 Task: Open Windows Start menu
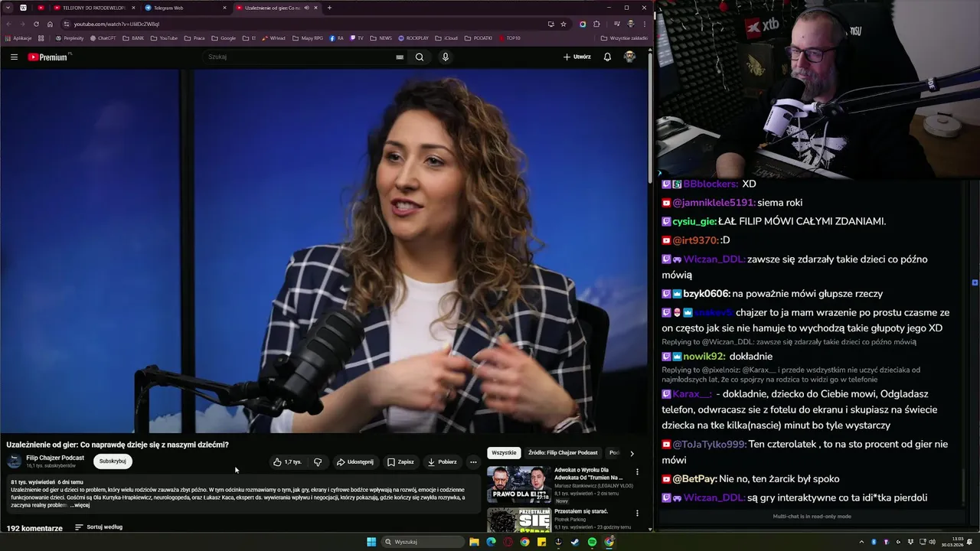coord(371,542)
